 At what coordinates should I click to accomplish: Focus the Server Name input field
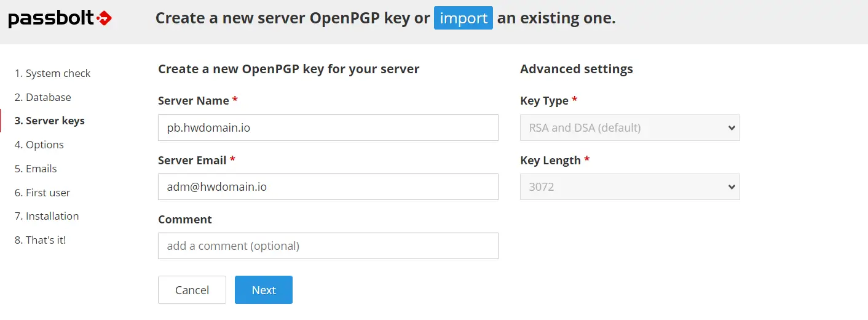click(x=328, y=127)
